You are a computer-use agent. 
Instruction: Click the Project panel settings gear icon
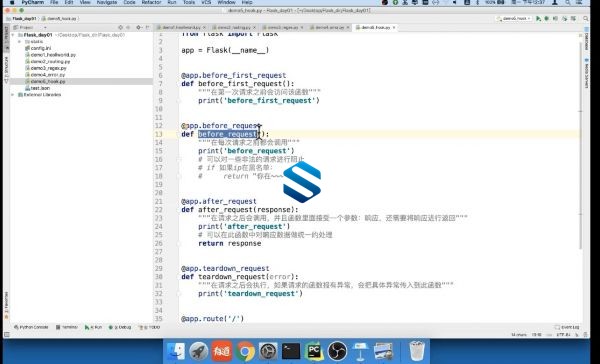click(139, 28)
